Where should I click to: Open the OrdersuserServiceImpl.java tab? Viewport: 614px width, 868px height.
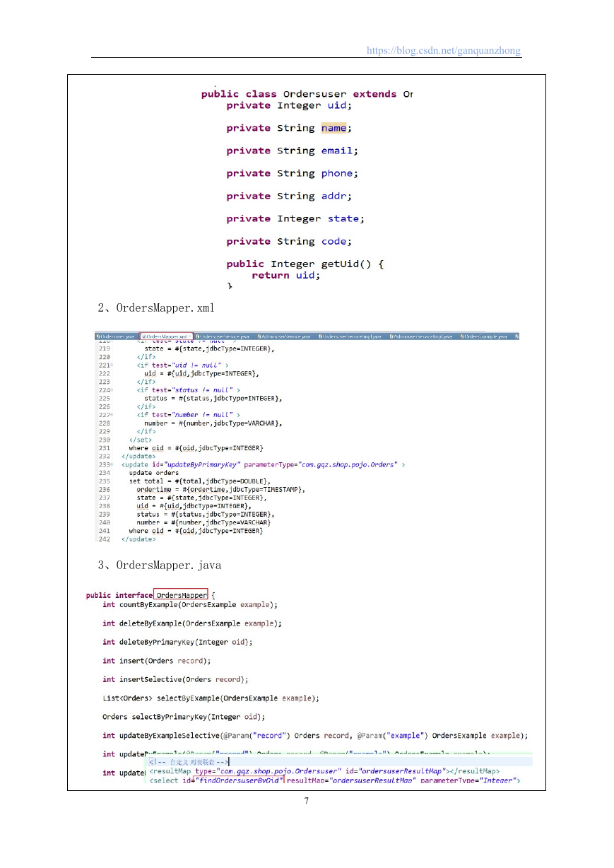click(350, 337)
